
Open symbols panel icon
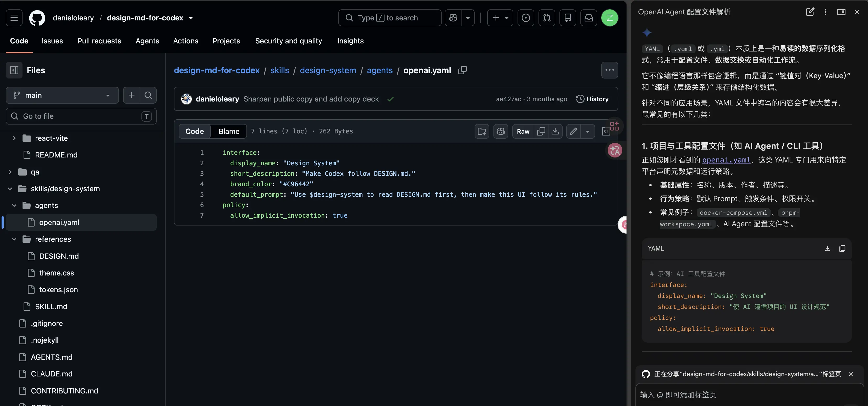coord(606,131)
